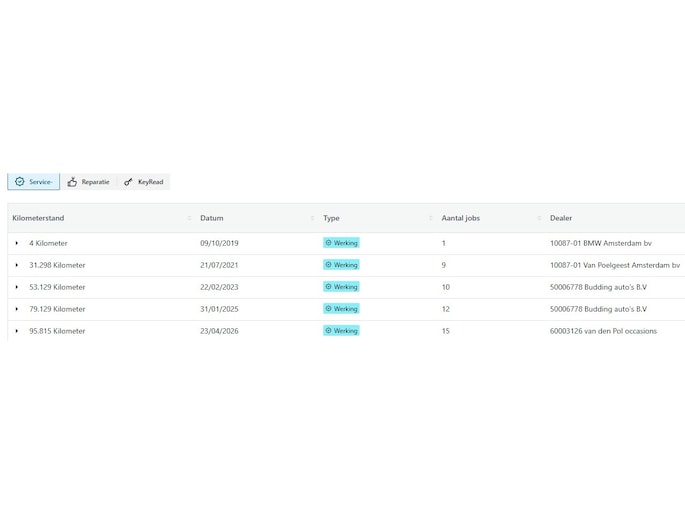Click the Datum column sort icon
This screenshot has height=514, width=685.
312,218
